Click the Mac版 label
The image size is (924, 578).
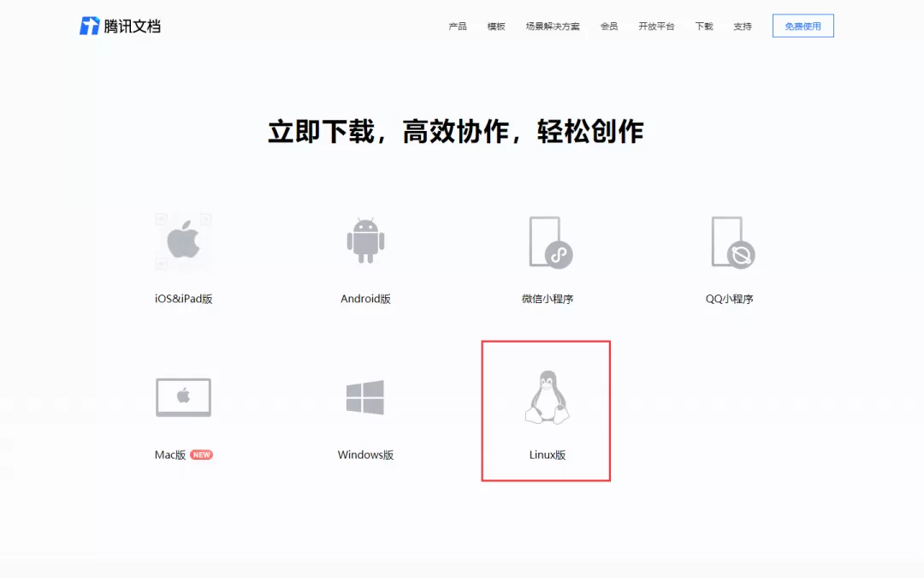point(170,455)
